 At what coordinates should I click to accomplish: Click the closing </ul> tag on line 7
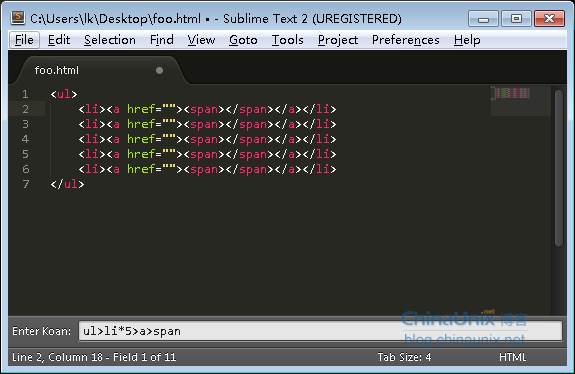(x=67, y=184)
